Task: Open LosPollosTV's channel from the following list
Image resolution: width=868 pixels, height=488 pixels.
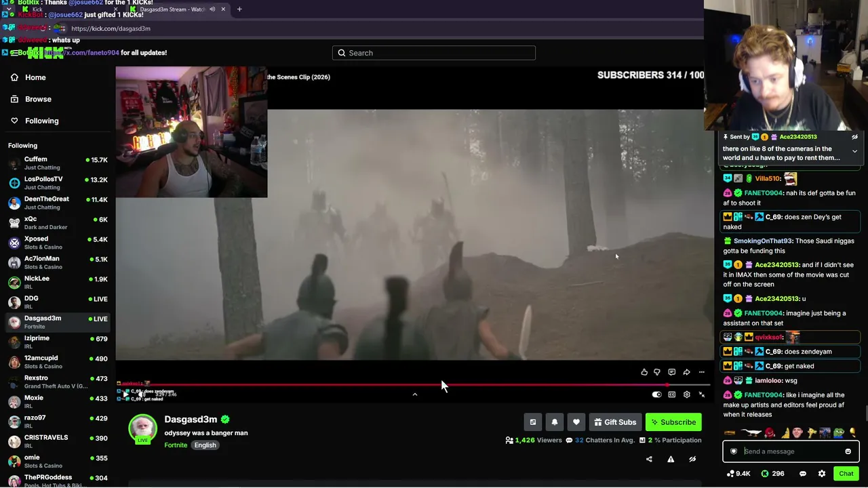Action: pos(58,183)
